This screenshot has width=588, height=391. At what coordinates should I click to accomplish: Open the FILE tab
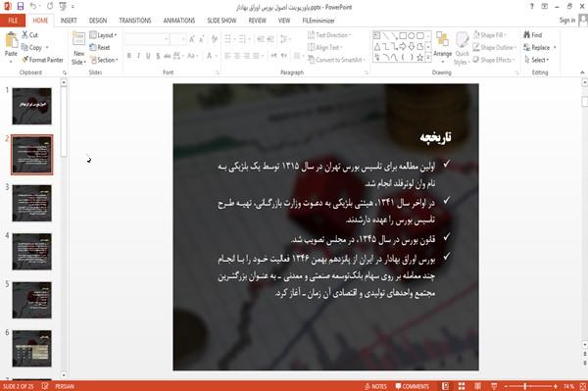click(13, 21)
